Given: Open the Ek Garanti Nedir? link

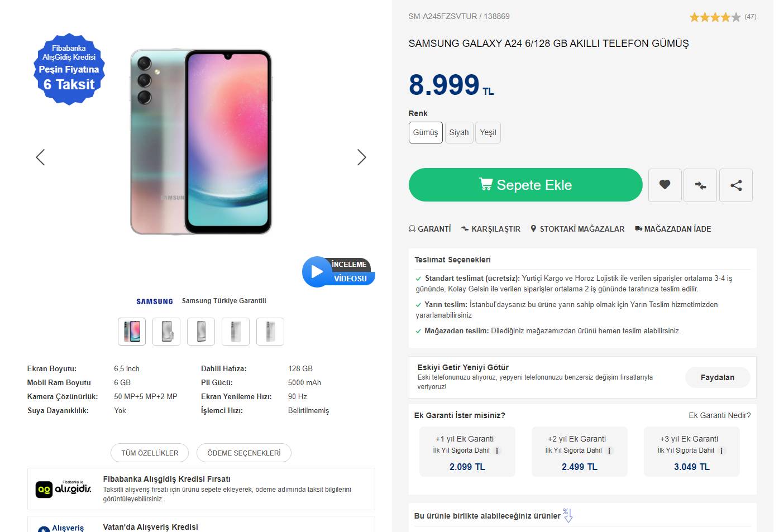Looking at the screenshot, I should tap(719, 415).
